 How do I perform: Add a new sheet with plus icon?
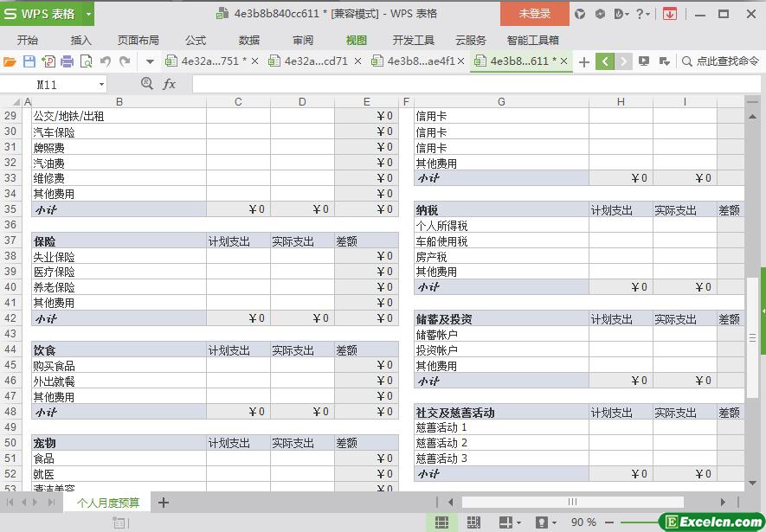pyautogui.click(x=163, y=503)
